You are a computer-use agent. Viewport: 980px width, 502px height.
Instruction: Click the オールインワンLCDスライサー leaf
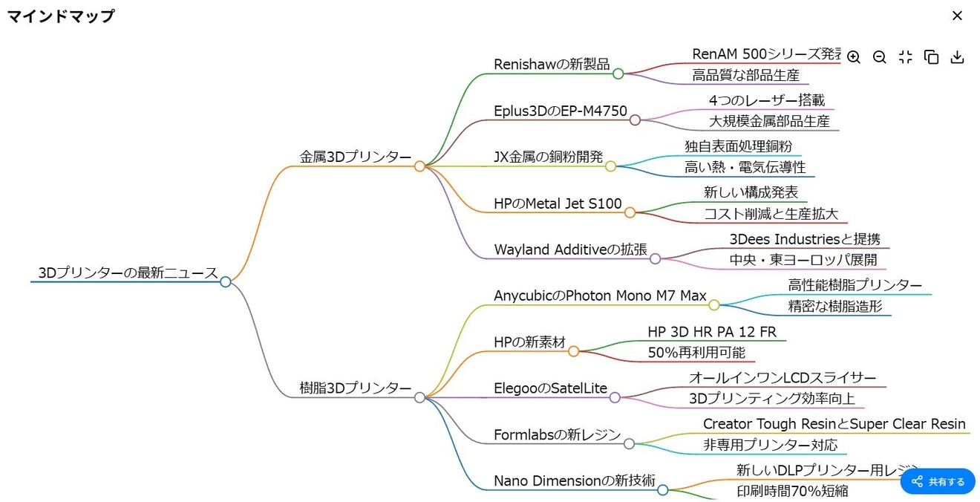pyautogui.click(x=783, y=378)
